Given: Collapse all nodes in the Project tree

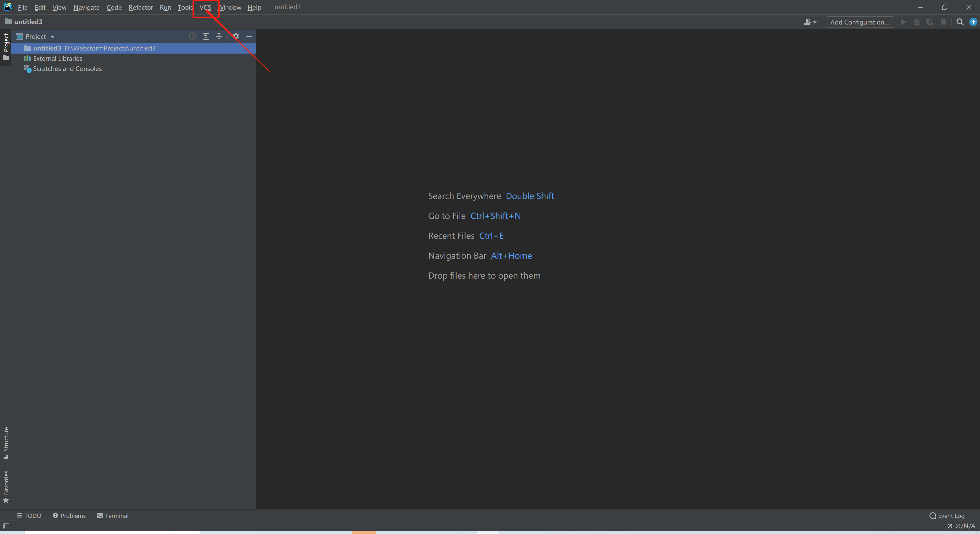Looking at the screenshot, I should pos(219,36).
